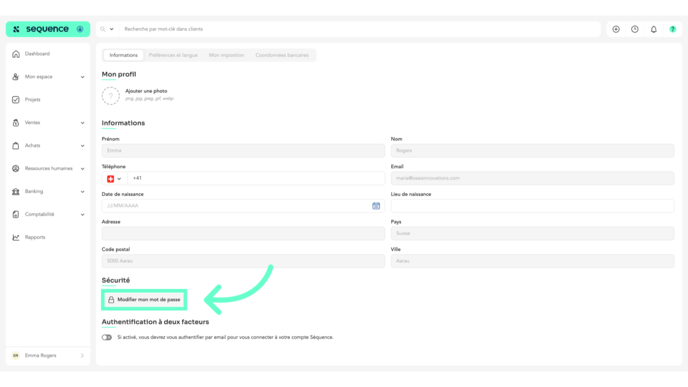Click the Comptabilité document icon
Viewport: 688px width, 387px height.
[x=16, y=215]
